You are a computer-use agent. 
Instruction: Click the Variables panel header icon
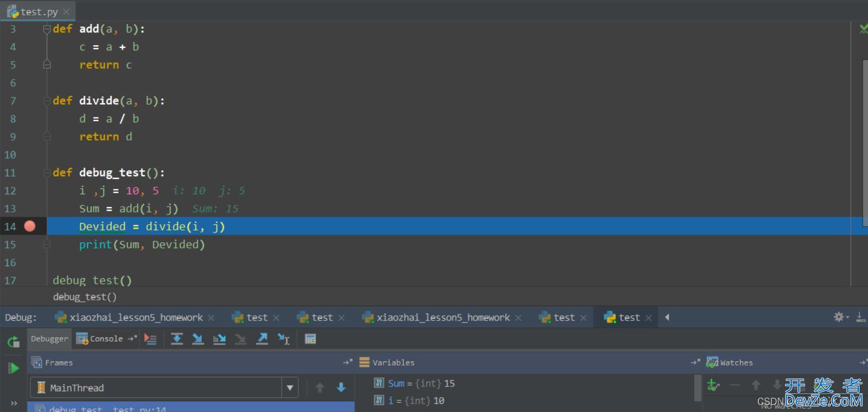tap(364, 362)
